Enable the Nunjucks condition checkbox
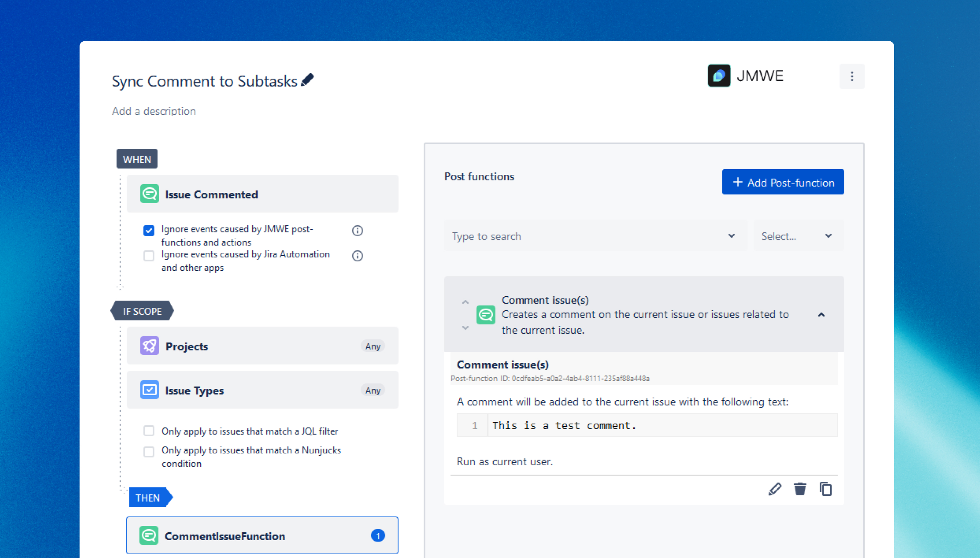This screenshot has width=980, height=558. (149, 451)
